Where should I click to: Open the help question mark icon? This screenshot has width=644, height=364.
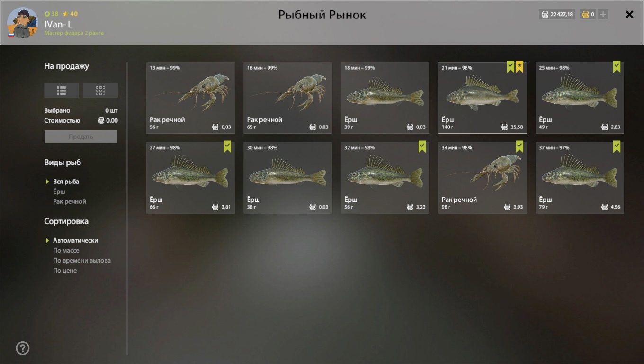tap(22, 348)
